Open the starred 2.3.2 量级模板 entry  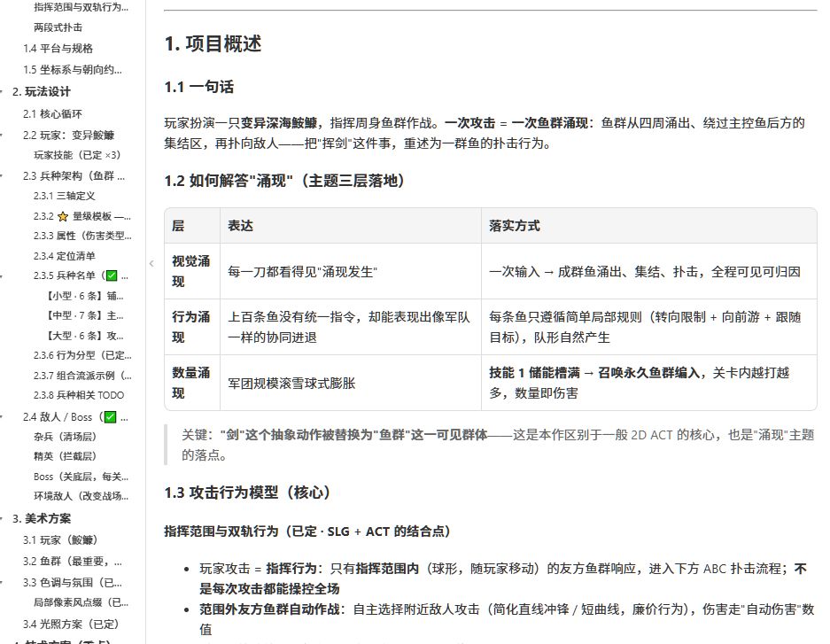point(82,216)
